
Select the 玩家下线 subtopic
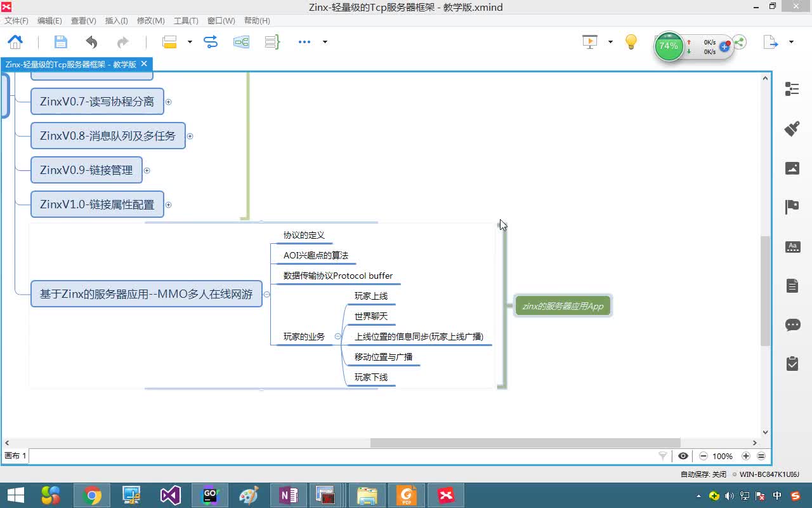pos(371,377)
